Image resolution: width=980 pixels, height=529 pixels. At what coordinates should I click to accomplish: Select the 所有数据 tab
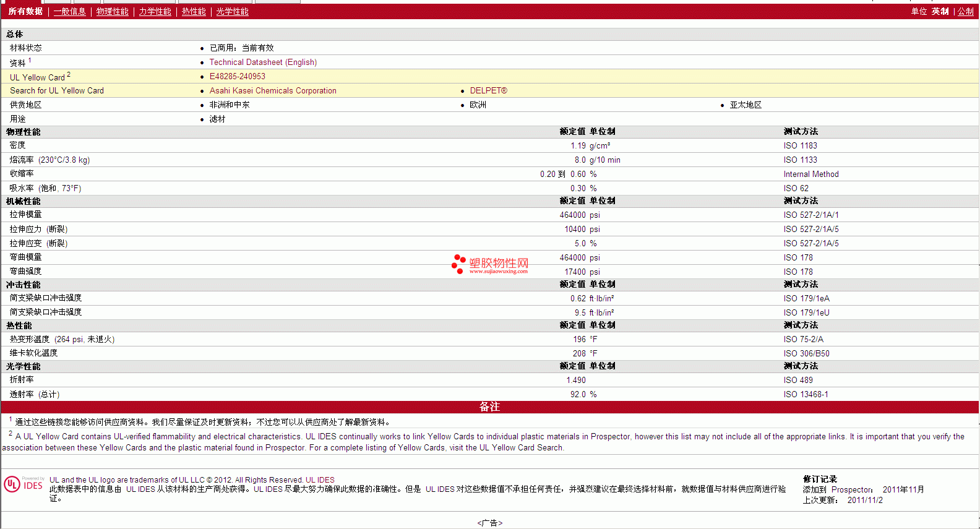[x=25, y=12]
